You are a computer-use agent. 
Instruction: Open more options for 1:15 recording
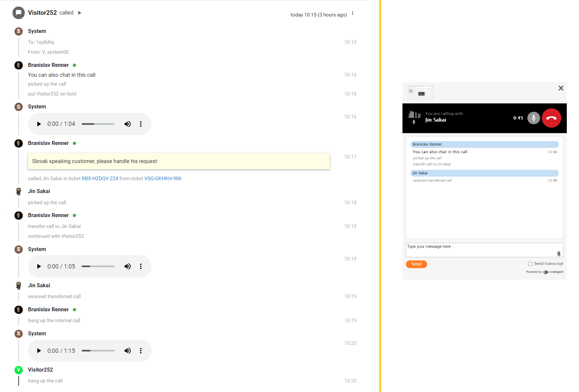(x=141, y=351)
